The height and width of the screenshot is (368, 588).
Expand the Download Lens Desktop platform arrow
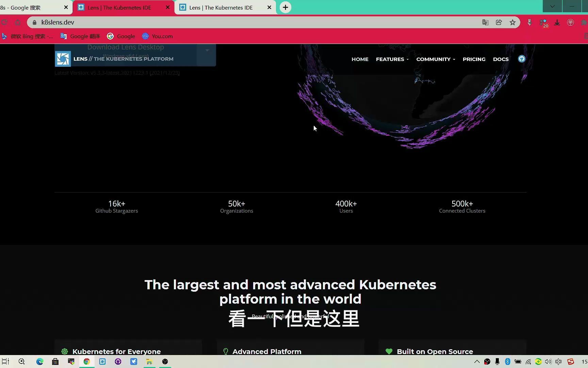tap(207, 50)
